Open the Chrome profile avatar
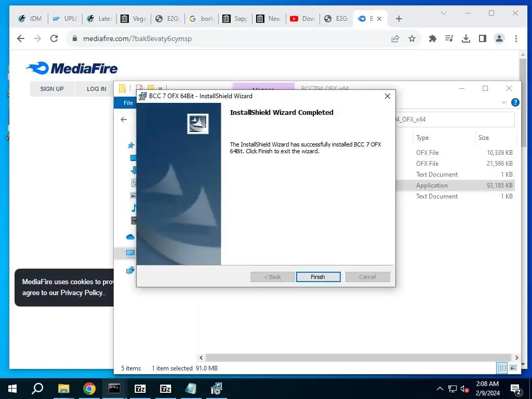Screen dimensions: 532x399 499,38
